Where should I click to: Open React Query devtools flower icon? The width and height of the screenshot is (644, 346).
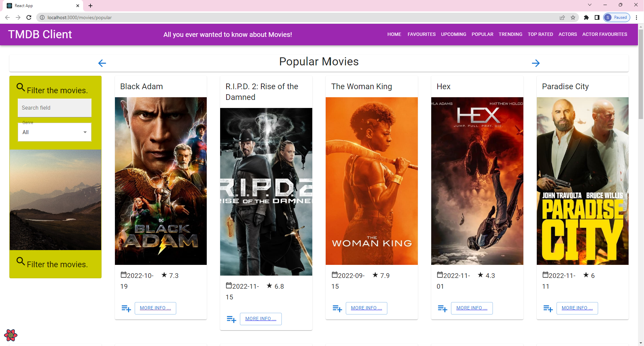pyautogui.click(x=11, y=335)
